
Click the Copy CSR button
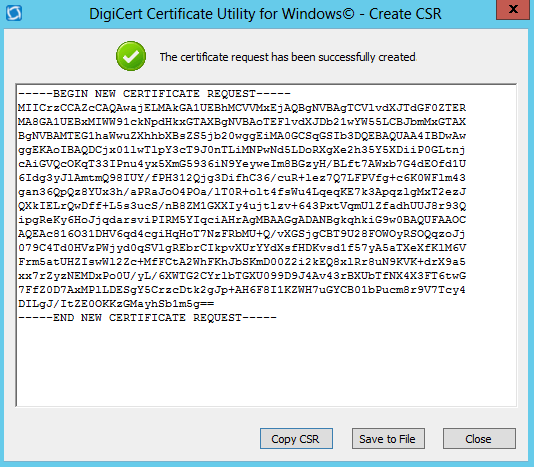click(x=296, y=438)
